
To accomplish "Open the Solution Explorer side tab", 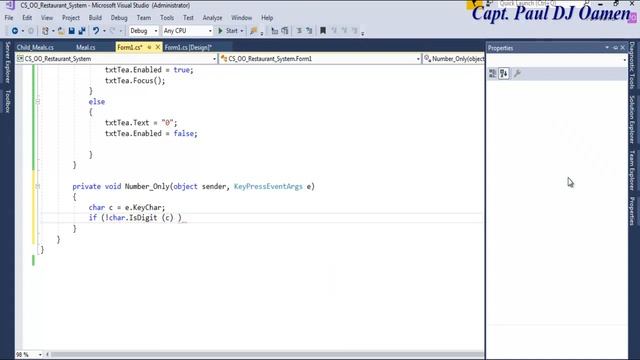I will [x=632, y=120].
